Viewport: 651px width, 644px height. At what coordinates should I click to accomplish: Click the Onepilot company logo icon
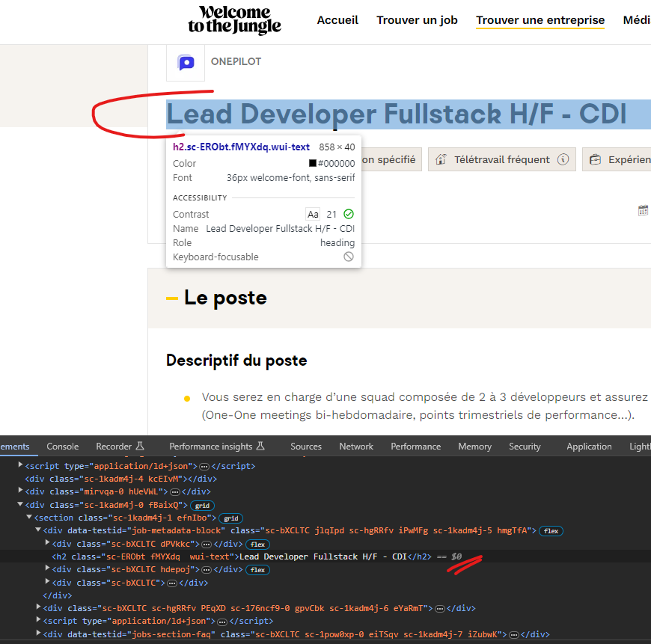tap(186, 63)
